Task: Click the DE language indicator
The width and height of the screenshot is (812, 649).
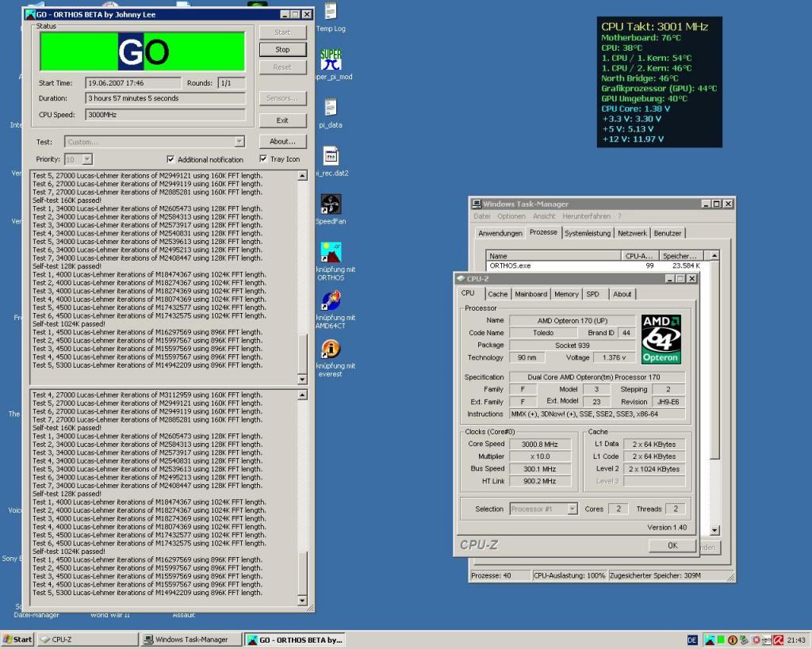Action: point(692,640)
